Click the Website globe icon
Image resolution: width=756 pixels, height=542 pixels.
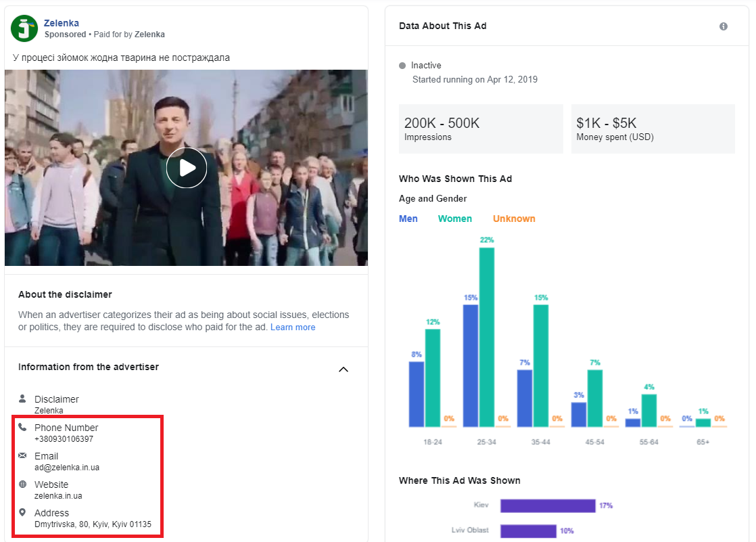[x=22, y=484]
